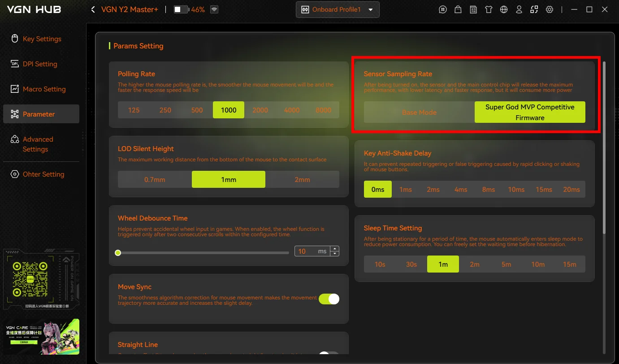Open Ohter Setting in the sidebar
This screenshot has height=364, width=619.
coord(41,174)
